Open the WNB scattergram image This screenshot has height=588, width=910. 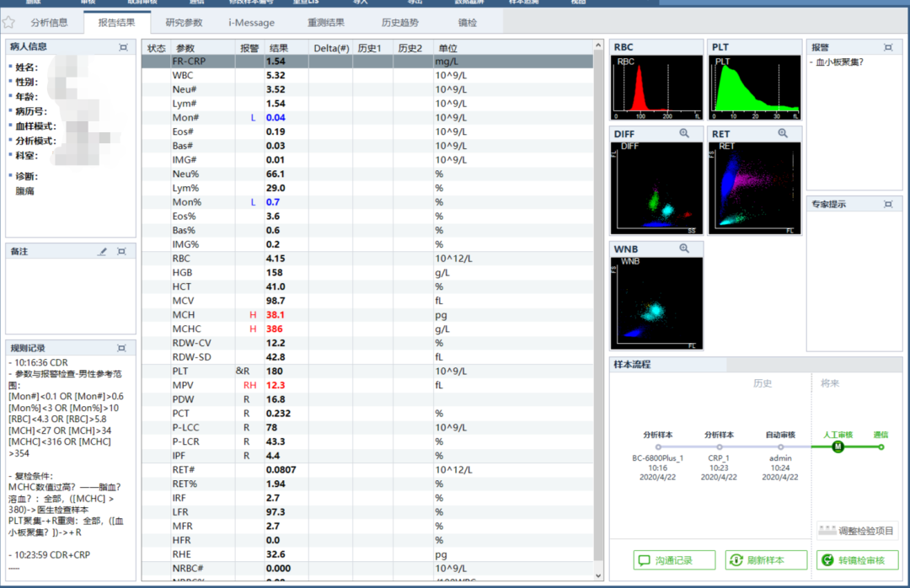pyautogui.click(x=656, y=303)
